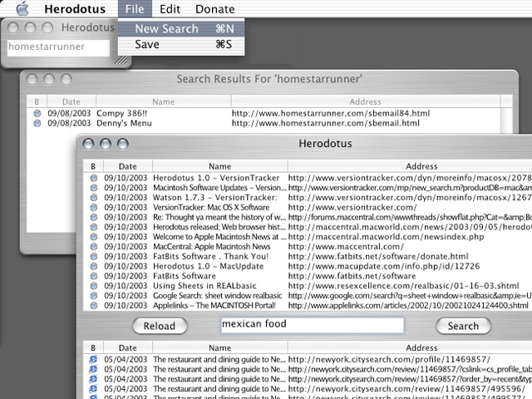532x399 pixels.
Task: Click the mexican food search field
Action: (x=313, y=325)
